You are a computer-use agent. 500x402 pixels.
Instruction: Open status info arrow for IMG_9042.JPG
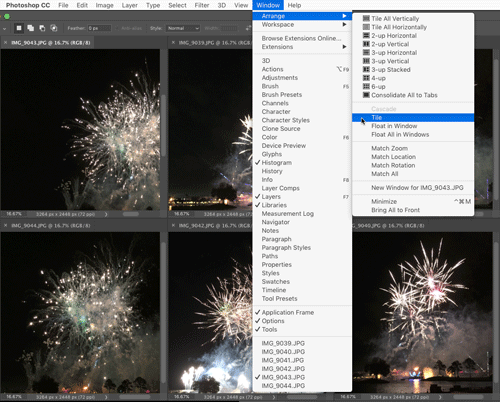pos(274,397)
